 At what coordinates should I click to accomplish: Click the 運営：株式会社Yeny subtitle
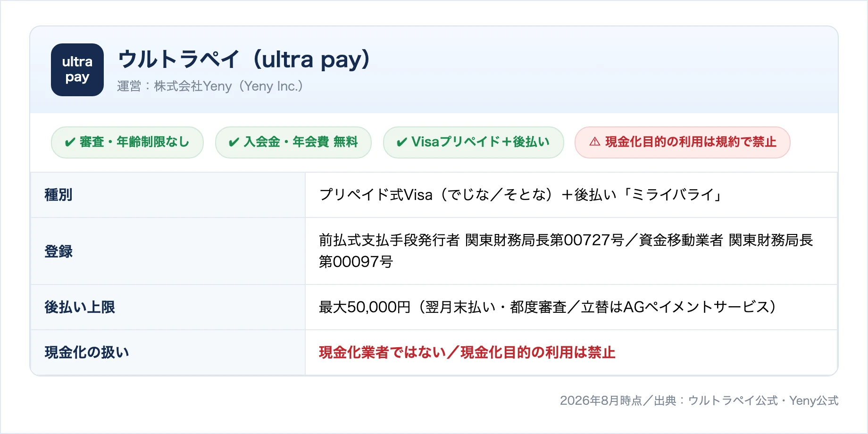pos(210,86)
